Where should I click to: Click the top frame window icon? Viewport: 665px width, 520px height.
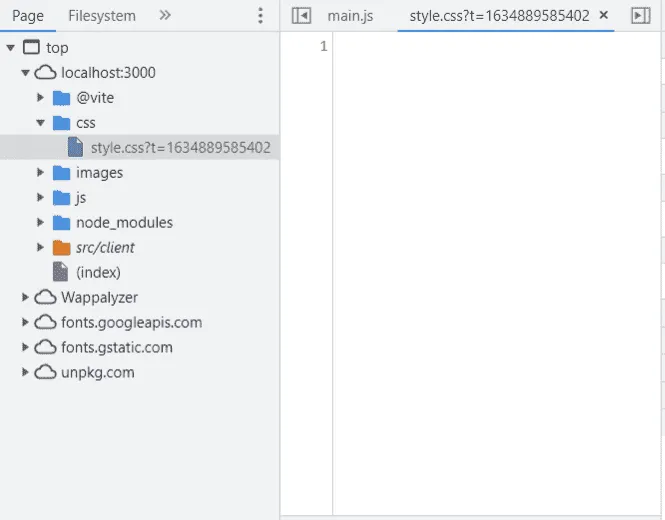31,47
